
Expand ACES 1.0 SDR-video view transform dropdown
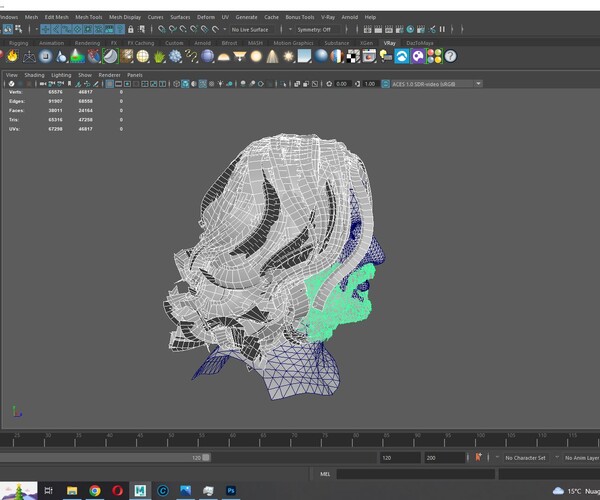click(x=478, y=84)
